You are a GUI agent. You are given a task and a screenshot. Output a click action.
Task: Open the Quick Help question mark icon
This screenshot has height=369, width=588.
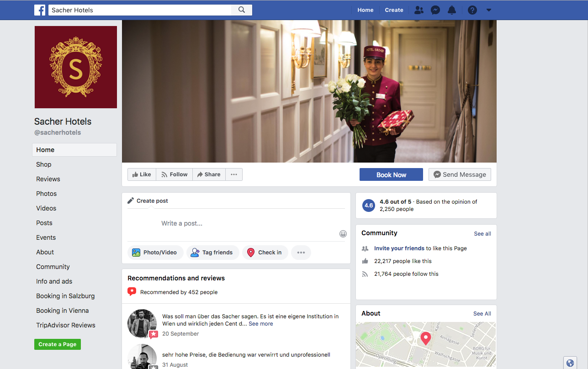(x=472, y=10)
